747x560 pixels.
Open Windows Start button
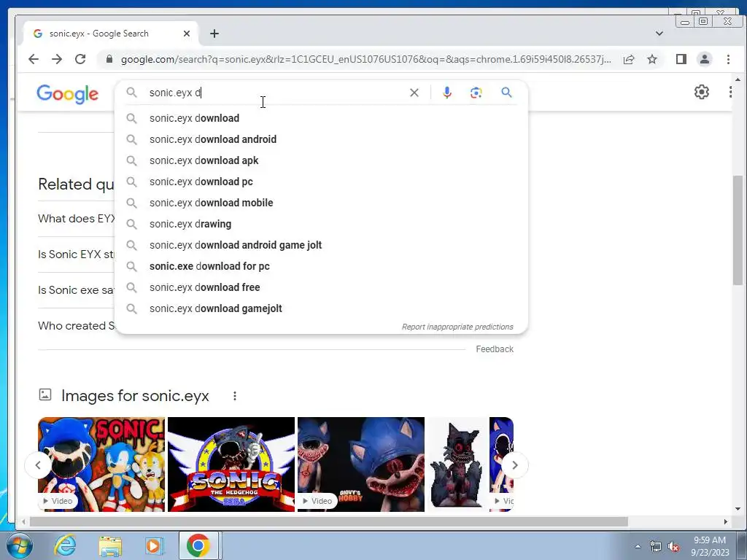point(20,545)
